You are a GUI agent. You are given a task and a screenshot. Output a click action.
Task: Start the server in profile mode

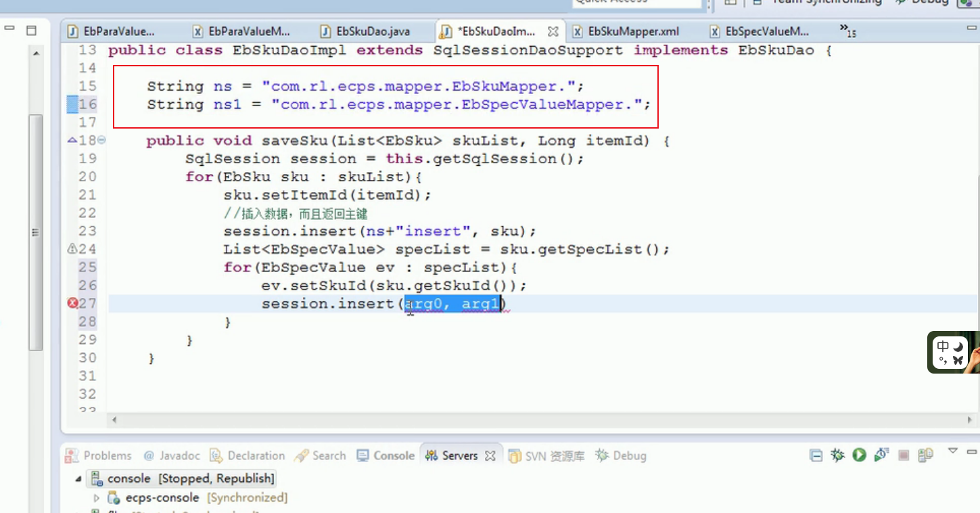click(x=881, y=455)
